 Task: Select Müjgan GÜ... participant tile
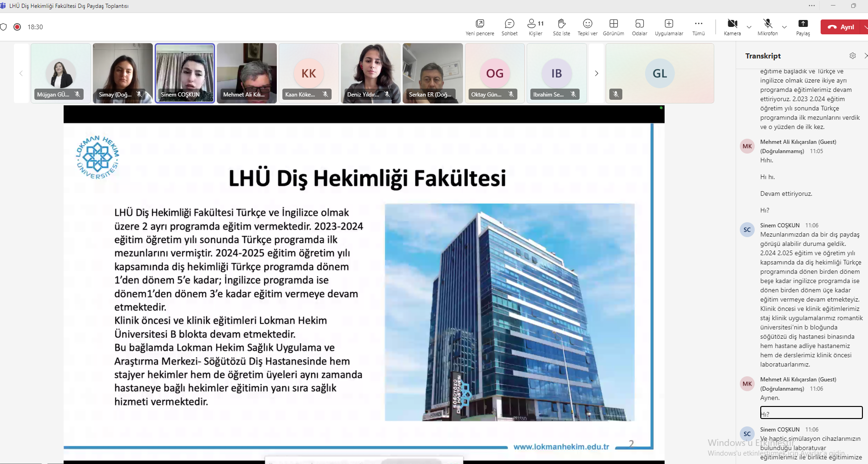61,73
